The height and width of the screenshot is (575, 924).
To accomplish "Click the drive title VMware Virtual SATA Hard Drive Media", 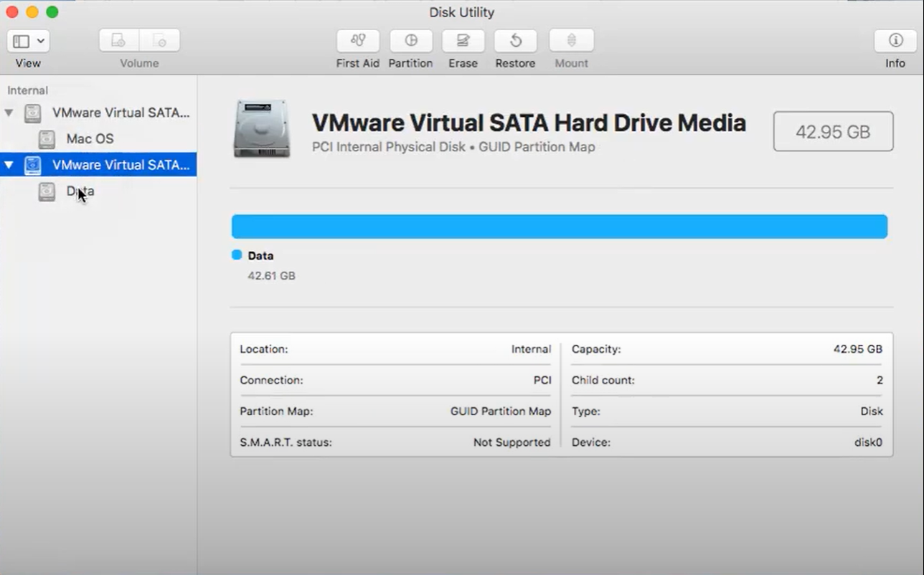I will [529, 123].
